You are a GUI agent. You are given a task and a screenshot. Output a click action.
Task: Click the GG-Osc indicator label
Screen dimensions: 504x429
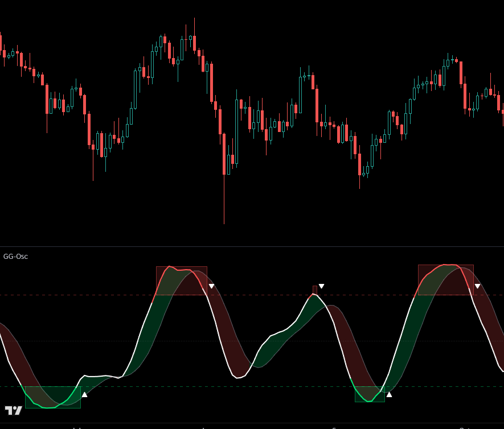pos(15,256)
